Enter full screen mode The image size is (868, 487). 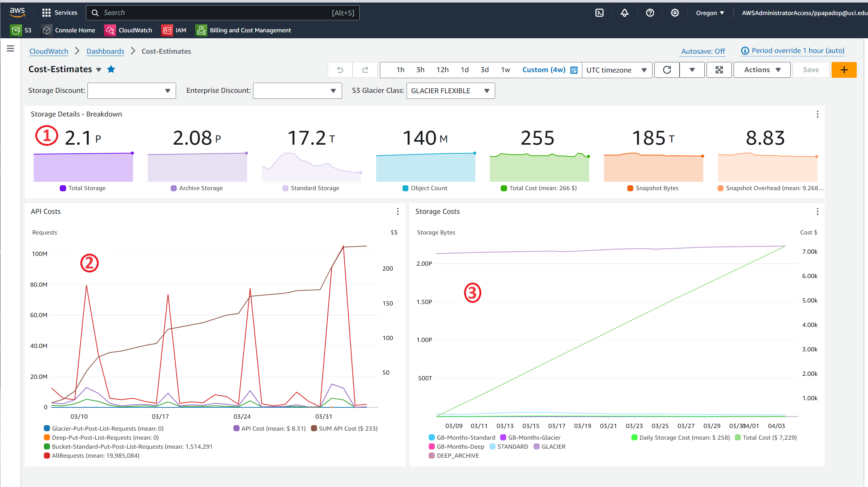(719, 70)
